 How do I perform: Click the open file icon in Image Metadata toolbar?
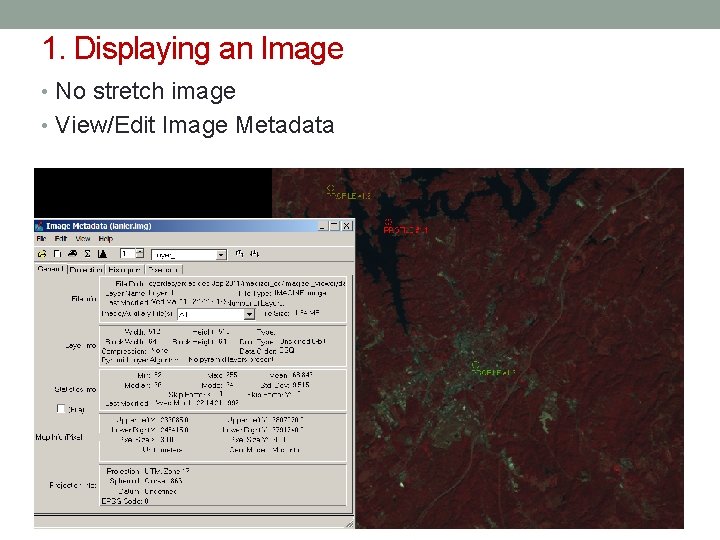coord(42,253)
